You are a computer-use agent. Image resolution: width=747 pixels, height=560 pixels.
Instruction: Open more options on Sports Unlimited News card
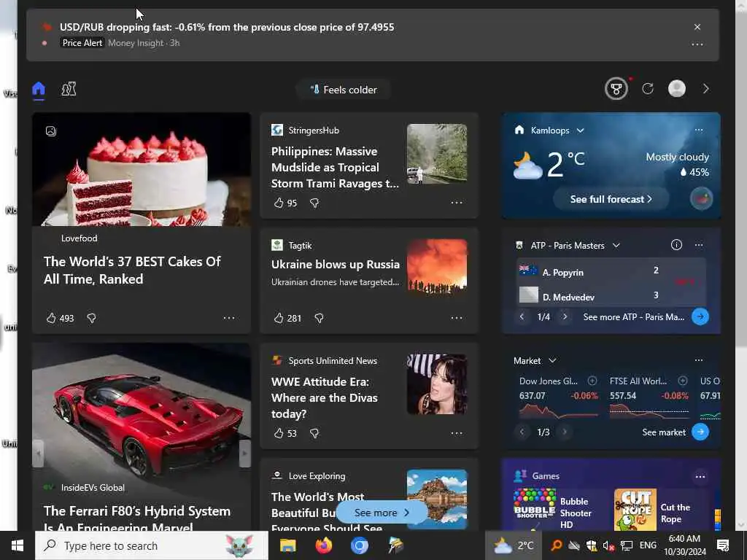point(457,433)
